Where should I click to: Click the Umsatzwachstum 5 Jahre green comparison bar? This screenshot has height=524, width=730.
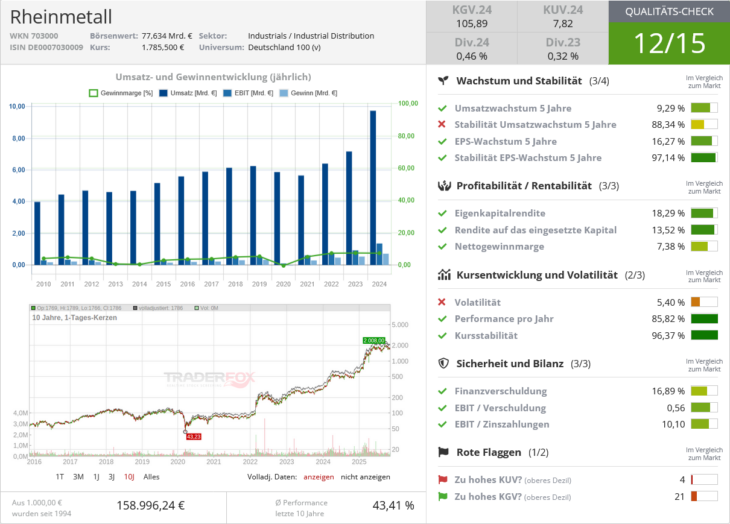(x=704, y=108)
